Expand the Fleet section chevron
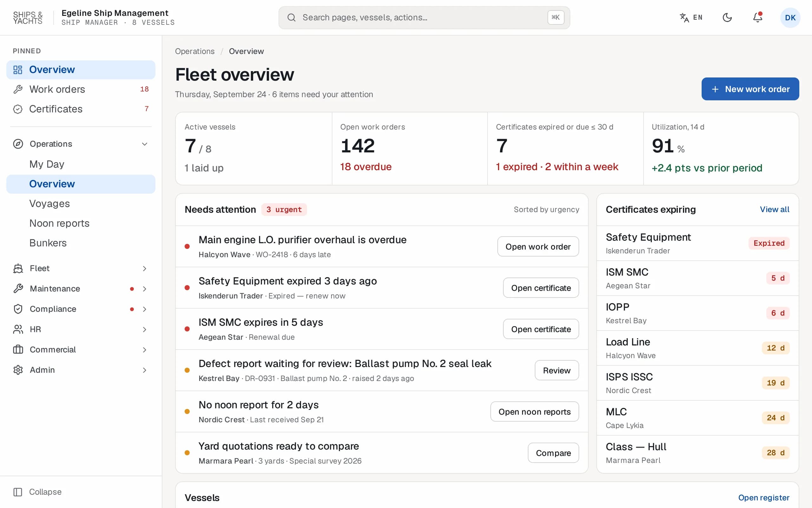Viewport: 812px width, 508px height. click(145, 269)
